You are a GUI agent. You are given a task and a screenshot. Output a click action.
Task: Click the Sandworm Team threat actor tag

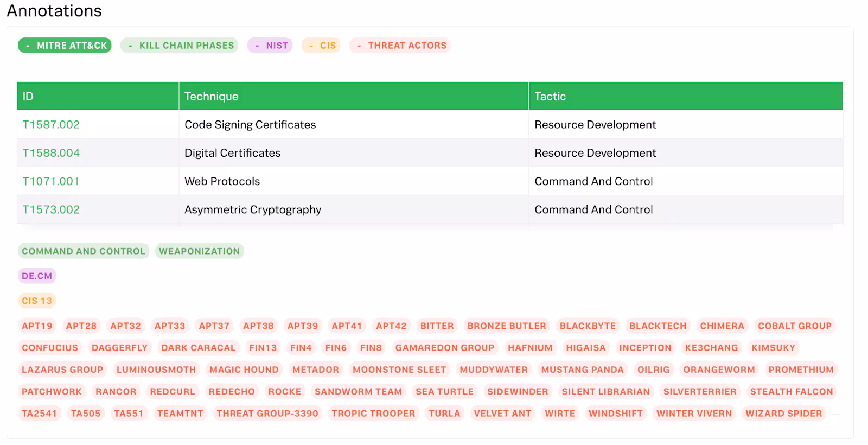click(358, 392)
